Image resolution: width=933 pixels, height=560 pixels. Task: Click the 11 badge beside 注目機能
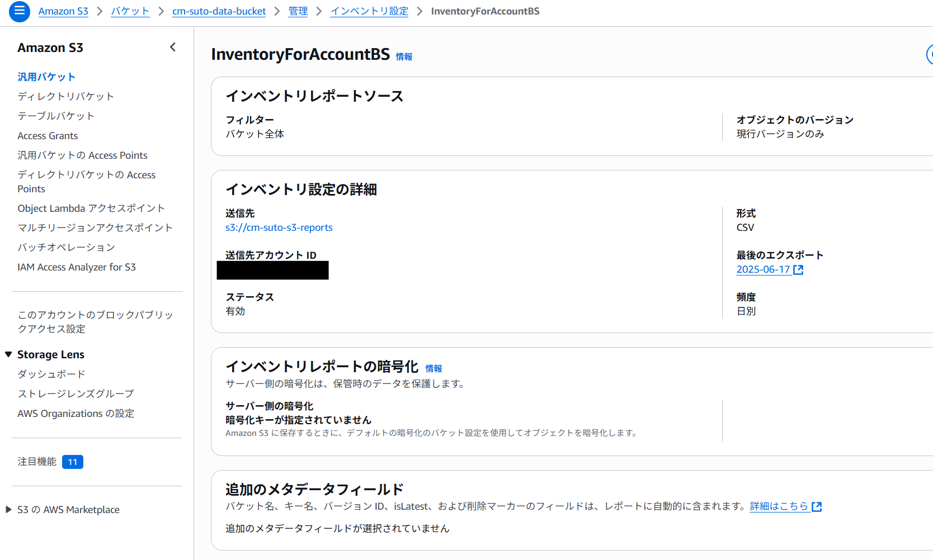pyautogui.click(x=73, y=462)
